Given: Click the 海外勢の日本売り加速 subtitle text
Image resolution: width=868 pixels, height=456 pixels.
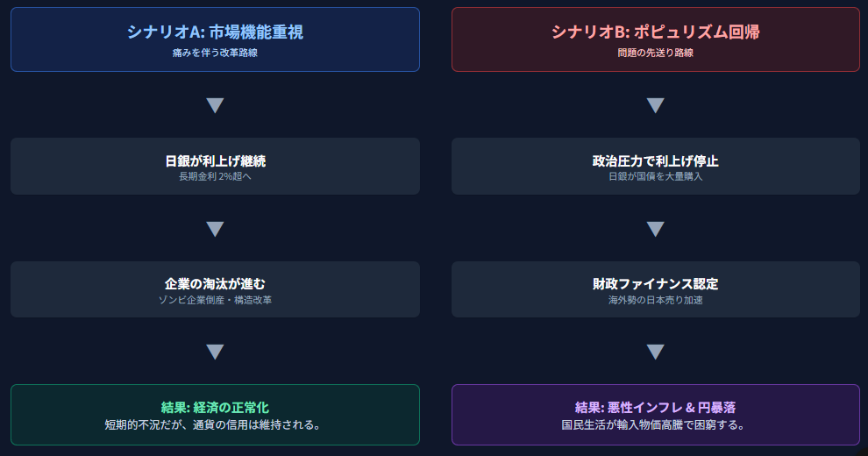Looking at the screenshot, I should tap(655, 300).
